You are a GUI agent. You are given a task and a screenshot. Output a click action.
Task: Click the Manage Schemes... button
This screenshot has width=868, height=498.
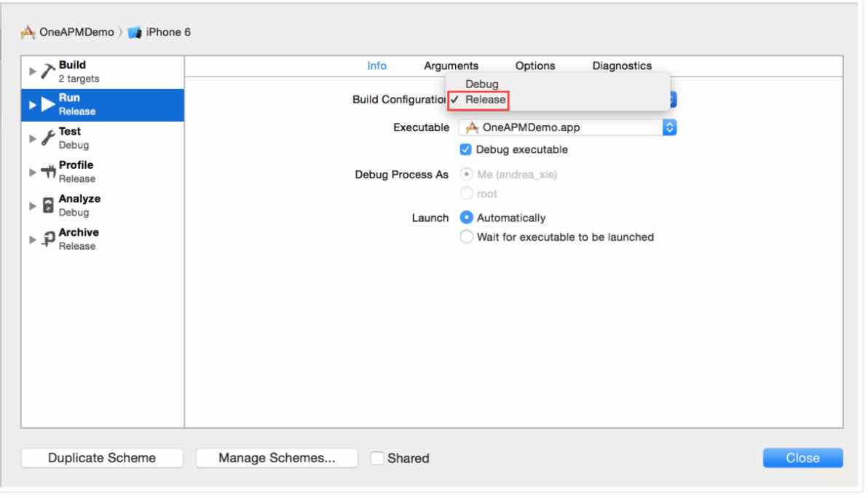[x=277, y=458]
